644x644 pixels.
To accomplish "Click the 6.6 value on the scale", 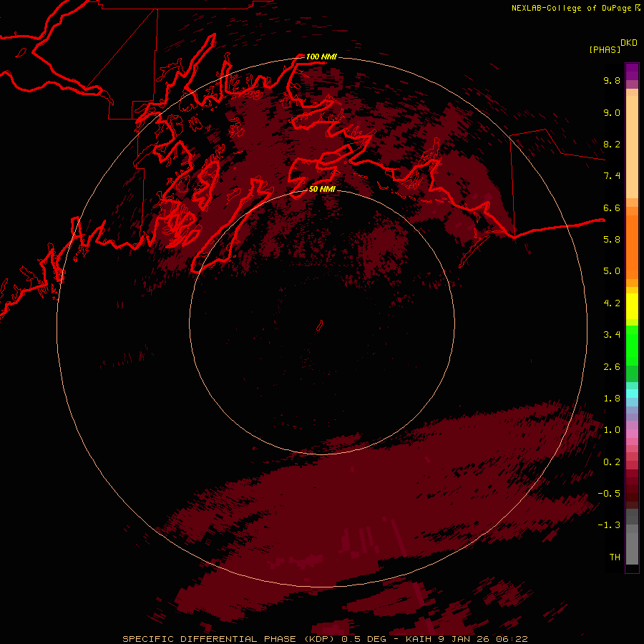I will pyautogui.click(x=612, y=208).
